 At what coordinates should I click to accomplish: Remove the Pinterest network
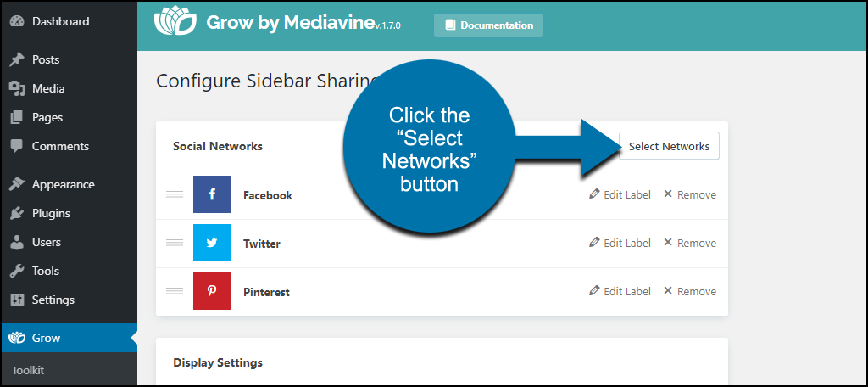(690, 291)
